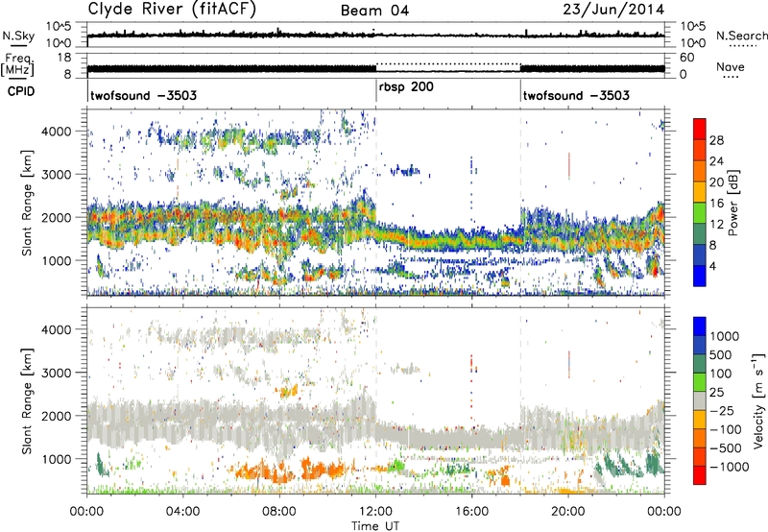Click the '10^5' label right of noise panel
The width and height of the screenshot is (768, 532).
tap(693, 26)
